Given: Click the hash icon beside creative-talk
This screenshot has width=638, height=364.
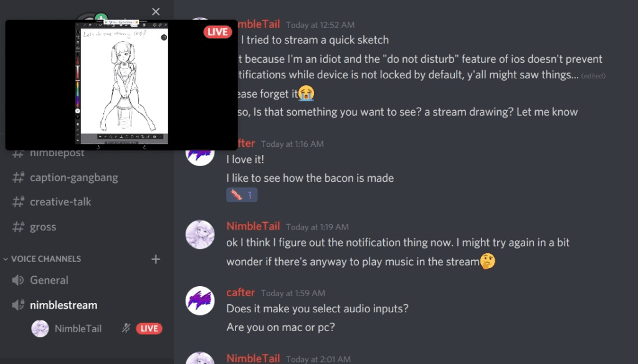Looking at the screenshot, I should click(18, 202).
